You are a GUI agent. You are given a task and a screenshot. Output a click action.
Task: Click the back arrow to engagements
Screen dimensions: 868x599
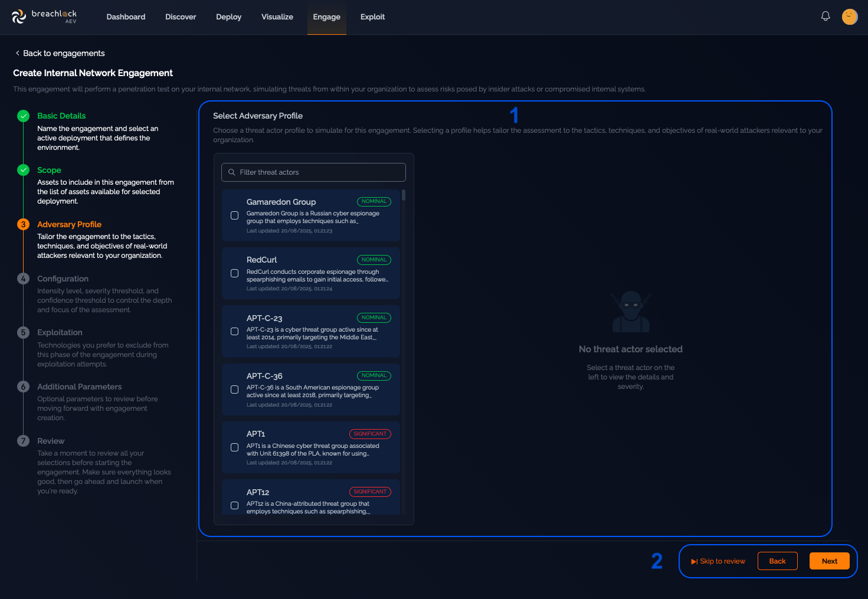(17, 53)
